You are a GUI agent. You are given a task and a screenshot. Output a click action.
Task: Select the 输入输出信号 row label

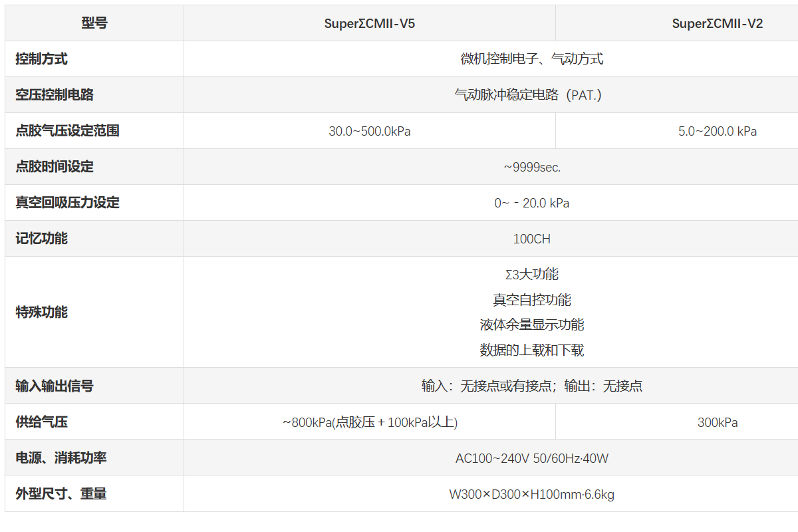55,386
